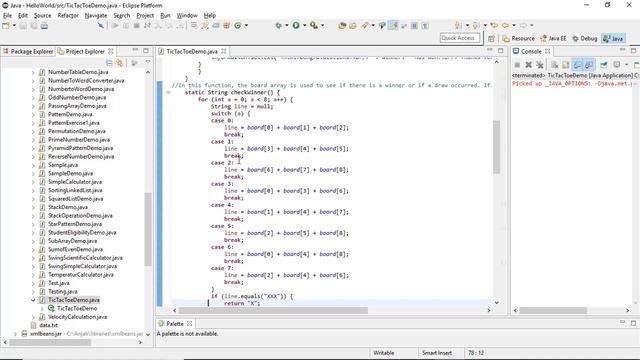640x360 pixels.
Task: Click into the Quick Access field
Action: 460,38
